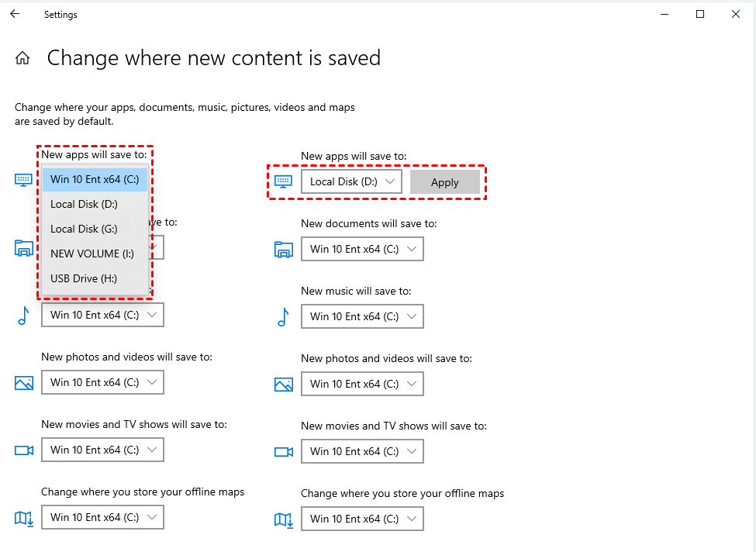Click the apps keyboard icon beside Local Disk (D:)
The image size is (756, 552).
284,182
